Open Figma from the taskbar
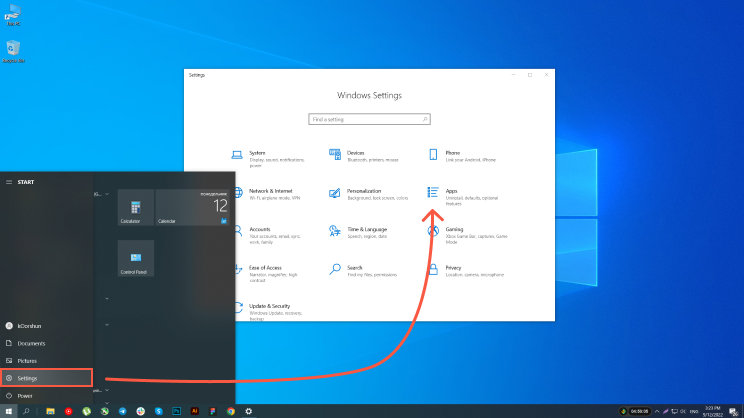Screen dimensions: 744x418 (x=213, y=411)
